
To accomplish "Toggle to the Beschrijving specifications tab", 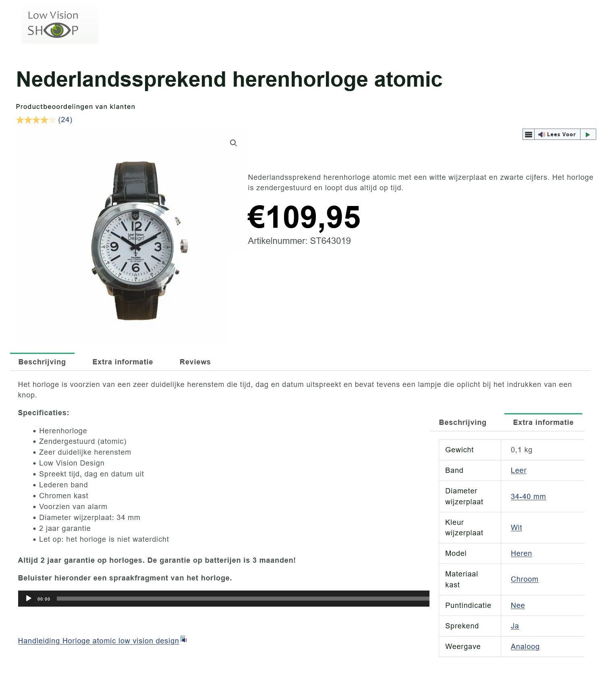I will (463, 422).
